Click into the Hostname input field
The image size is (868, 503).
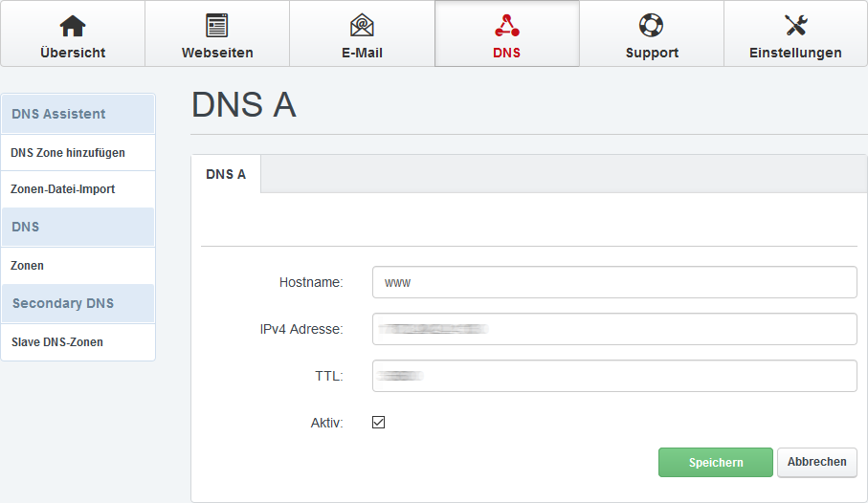(x=613, y=282)
